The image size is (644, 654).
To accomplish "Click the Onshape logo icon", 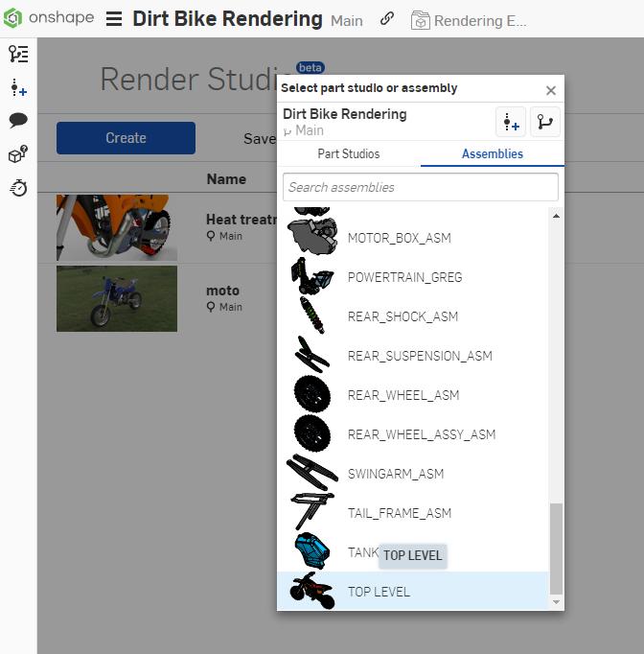I will tap(12, 19).
